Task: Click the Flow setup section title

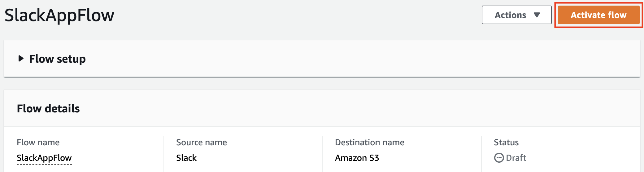Action: tap(57, 59)
